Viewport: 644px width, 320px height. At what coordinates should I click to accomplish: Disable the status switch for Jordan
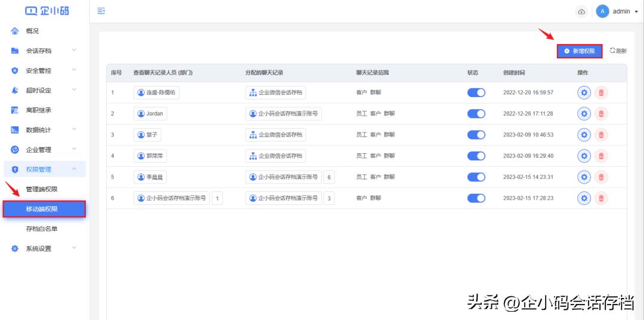476,113
